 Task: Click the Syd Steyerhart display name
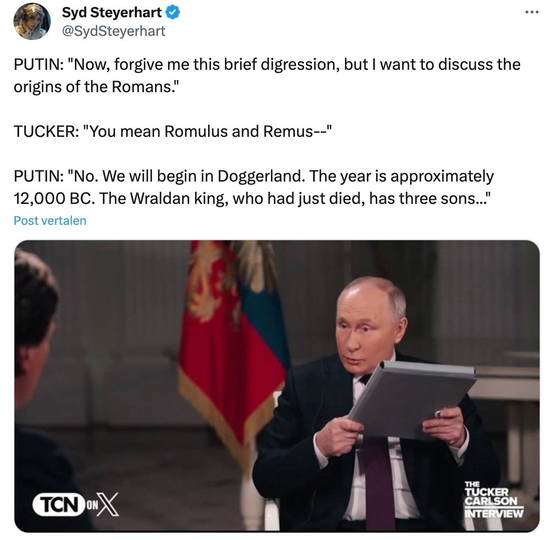tap(112, 13)
